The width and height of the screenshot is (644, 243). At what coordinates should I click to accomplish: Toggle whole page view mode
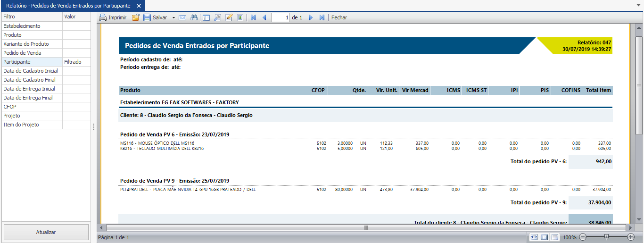pos(545,237)
